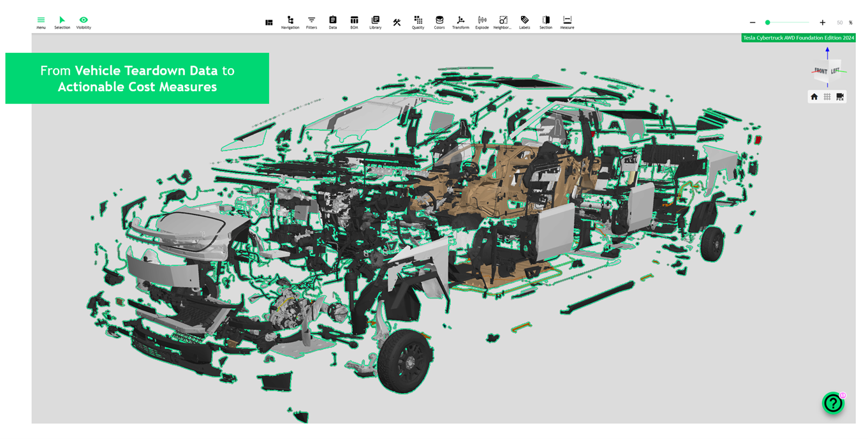
Task: Open the BOM table
Action: [x=354, y=22]
